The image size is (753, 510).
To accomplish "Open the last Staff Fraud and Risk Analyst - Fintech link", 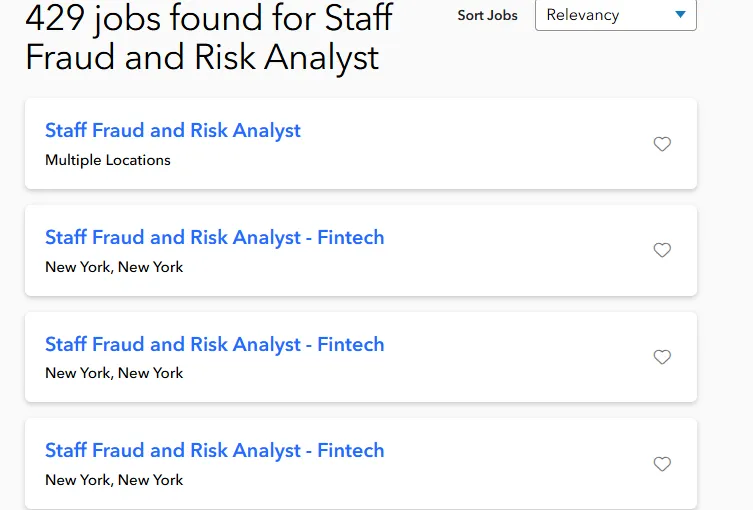I will point(214,451).
